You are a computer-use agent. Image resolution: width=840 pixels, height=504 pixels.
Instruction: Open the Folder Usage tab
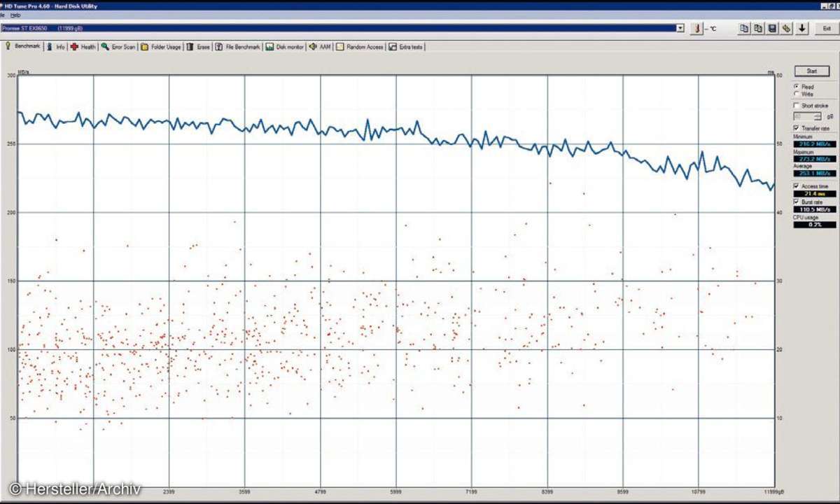pyautogui.click(x=161, y=47)
